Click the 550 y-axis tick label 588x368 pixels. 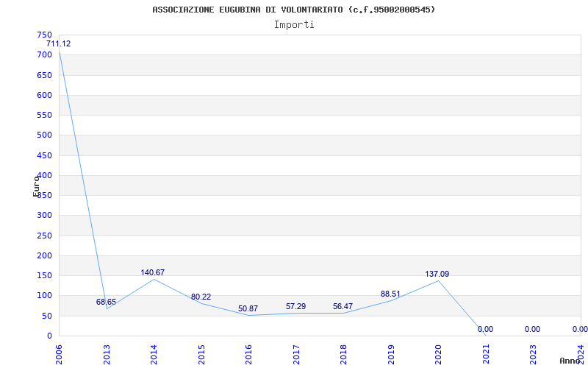point(44,116)
